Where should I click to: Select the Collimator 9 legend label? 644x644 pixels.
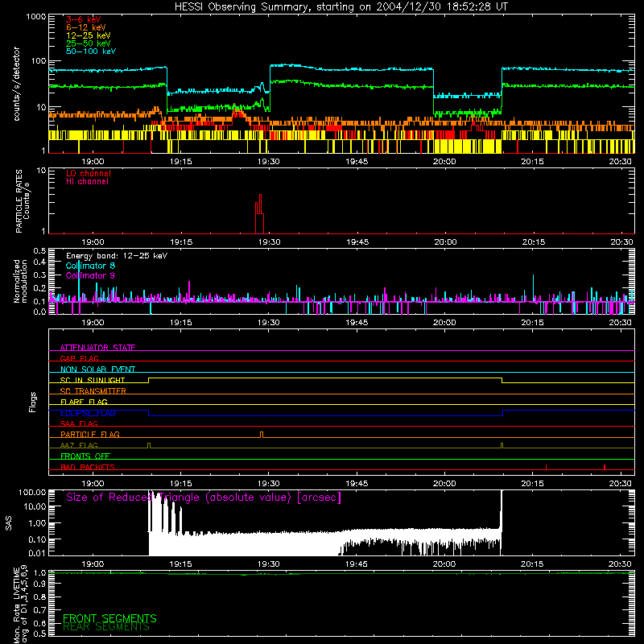[90, 275]
